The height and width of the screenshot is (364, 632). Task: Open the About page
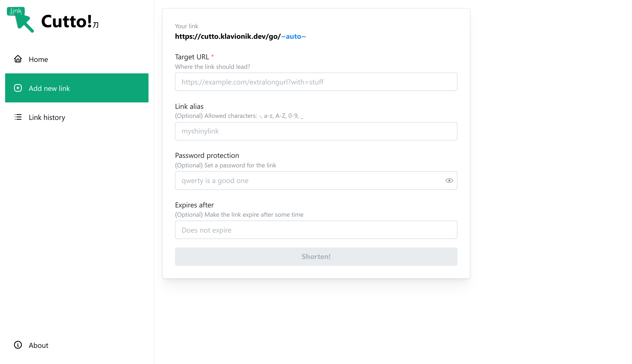point(39,345)
